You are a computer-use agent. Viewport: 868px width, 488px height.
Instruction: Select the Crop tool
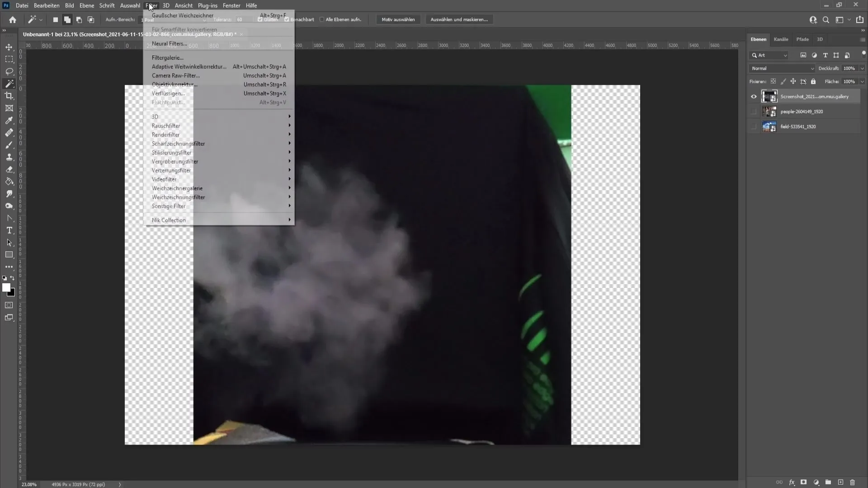coord(8,96)
